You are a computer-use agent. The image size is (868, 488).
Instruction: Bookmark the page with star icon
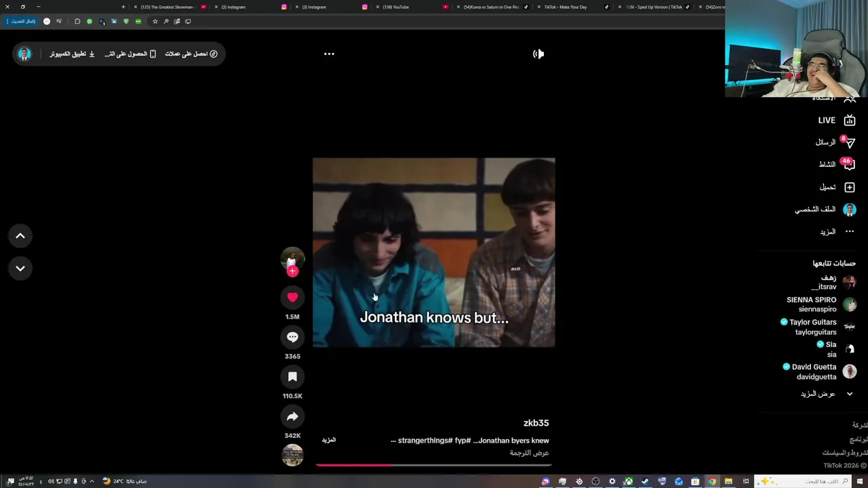click(155, 21)
